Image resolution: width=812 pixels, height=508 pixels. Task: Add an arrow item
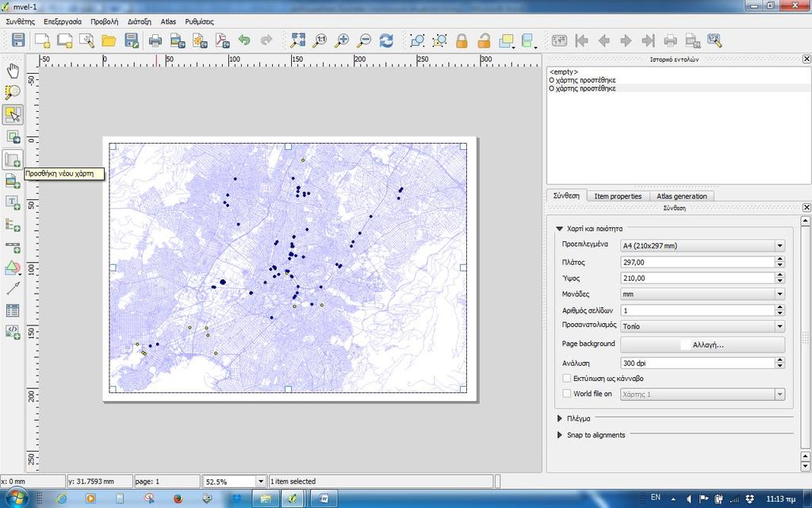(x=13, y=289)
